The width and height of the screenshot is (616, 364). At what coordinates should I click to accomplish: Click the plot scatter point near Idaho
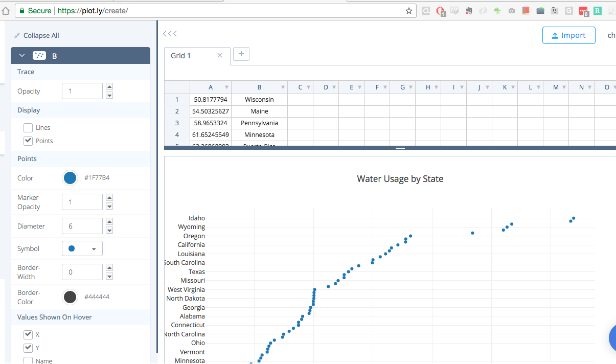pos(574,218)
